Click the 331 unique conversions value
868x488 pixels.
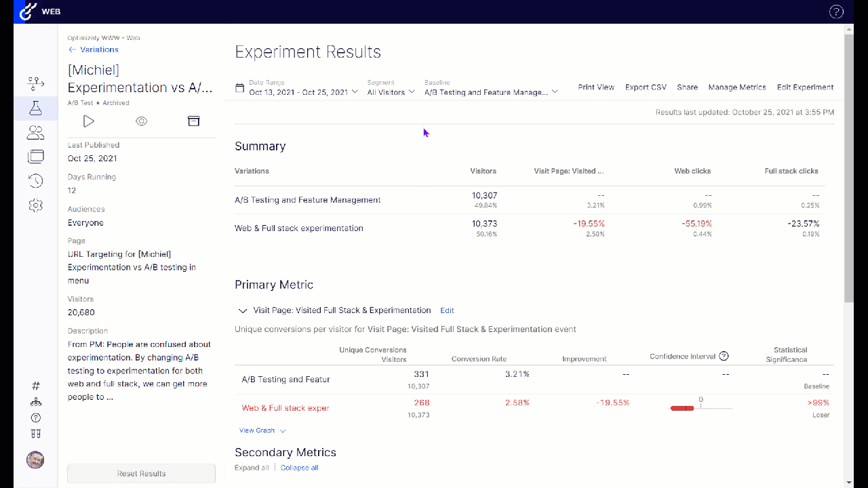pos(421,374)
